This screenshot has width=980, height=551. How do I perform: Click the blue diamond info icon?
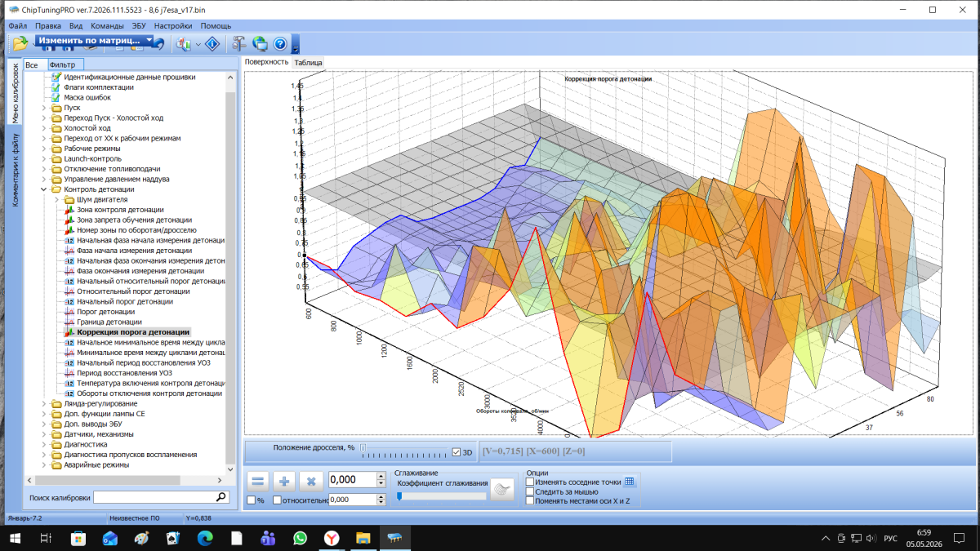[x=212, y=44]
